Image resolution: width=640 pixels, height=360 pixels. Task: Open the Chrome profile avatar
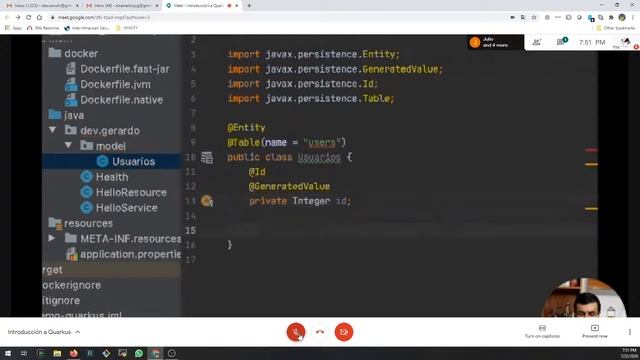(622, 17)
